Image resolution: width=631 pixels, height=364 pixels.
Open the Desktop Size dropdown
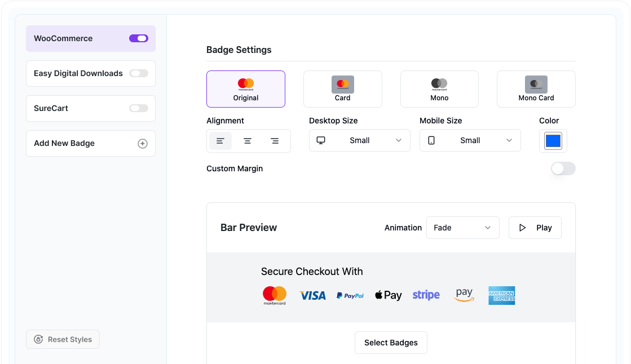tap(359, 140)
